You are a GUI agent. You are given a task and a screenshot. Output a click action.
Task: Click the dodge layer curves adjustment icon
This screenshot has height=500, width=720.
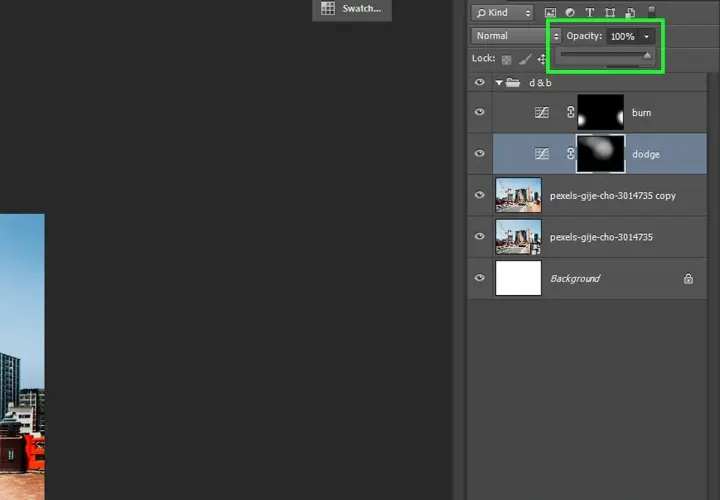coord(542,153)
